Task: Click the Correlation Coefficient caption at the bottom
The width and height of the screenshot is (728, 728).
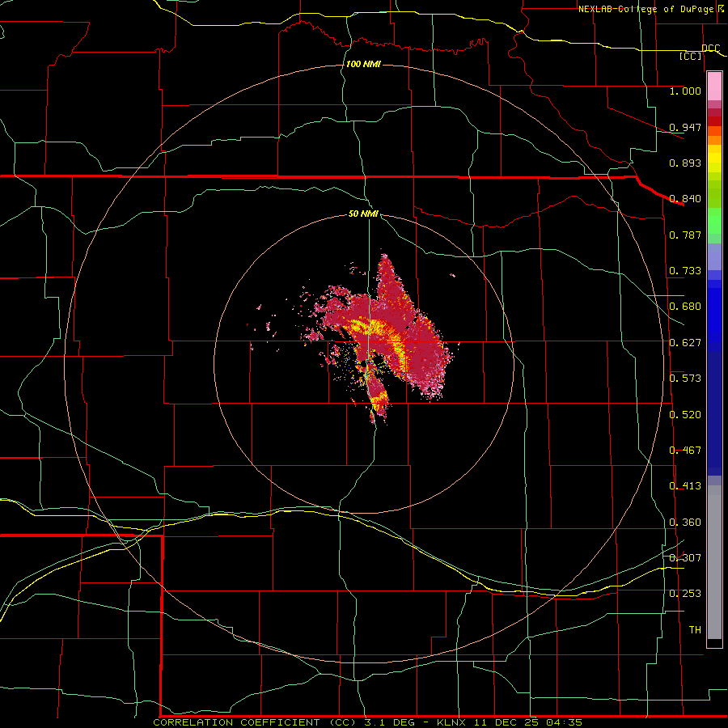Action: (367, 722)
